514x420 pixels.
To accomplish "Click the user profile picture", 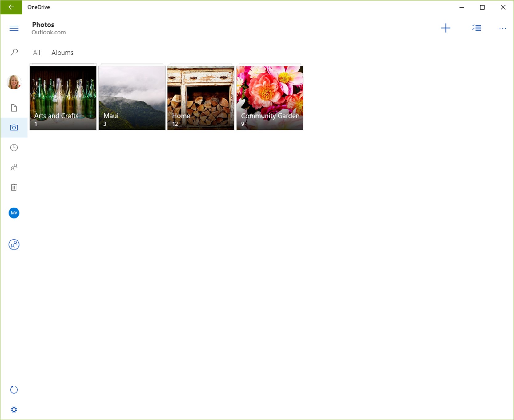I will tap(14, 81).
